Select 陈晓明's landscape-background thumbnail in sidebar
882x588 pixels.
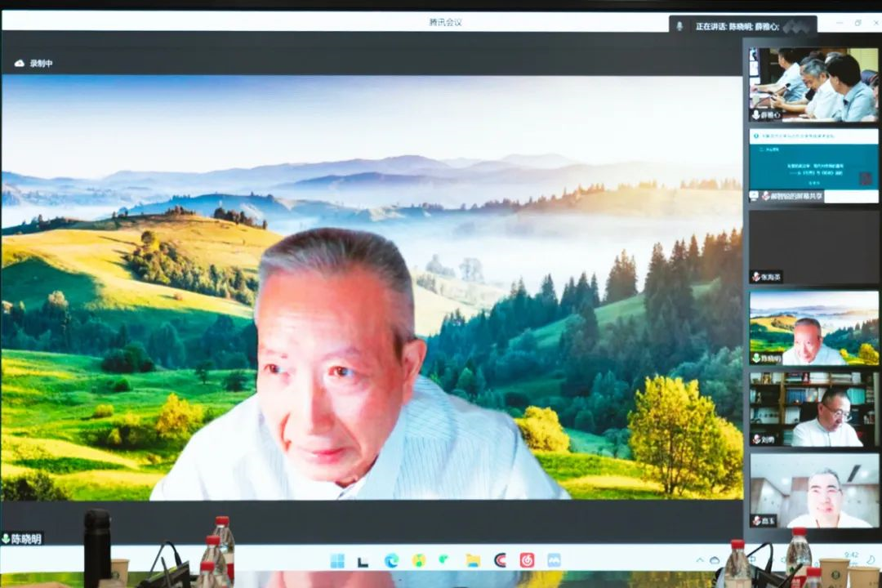pos(813,327)
